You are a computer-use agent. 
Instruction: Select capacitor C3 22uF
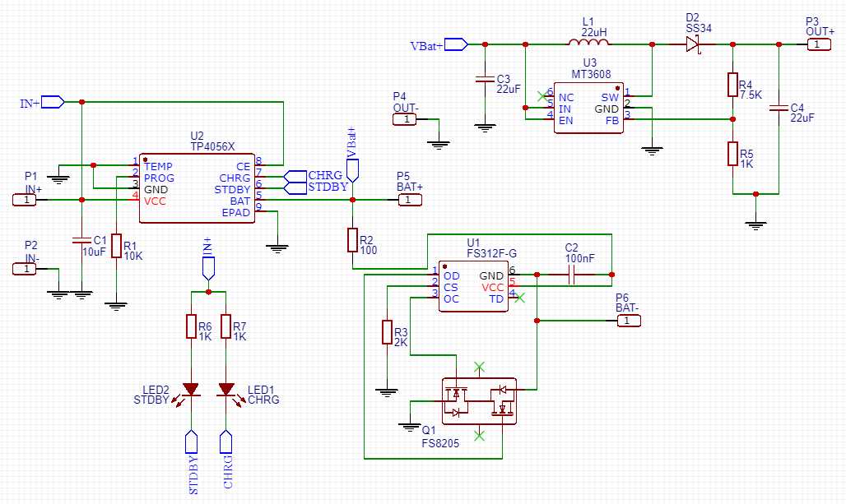point(485,79)
